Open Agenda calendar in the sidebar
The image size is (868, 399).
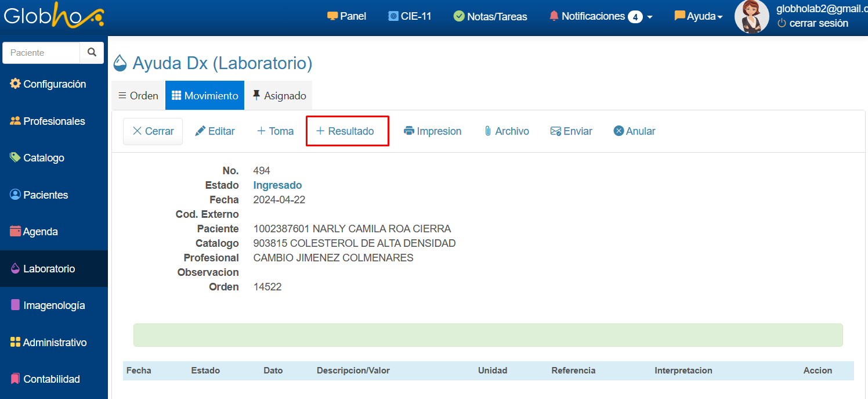click(34, 232)
